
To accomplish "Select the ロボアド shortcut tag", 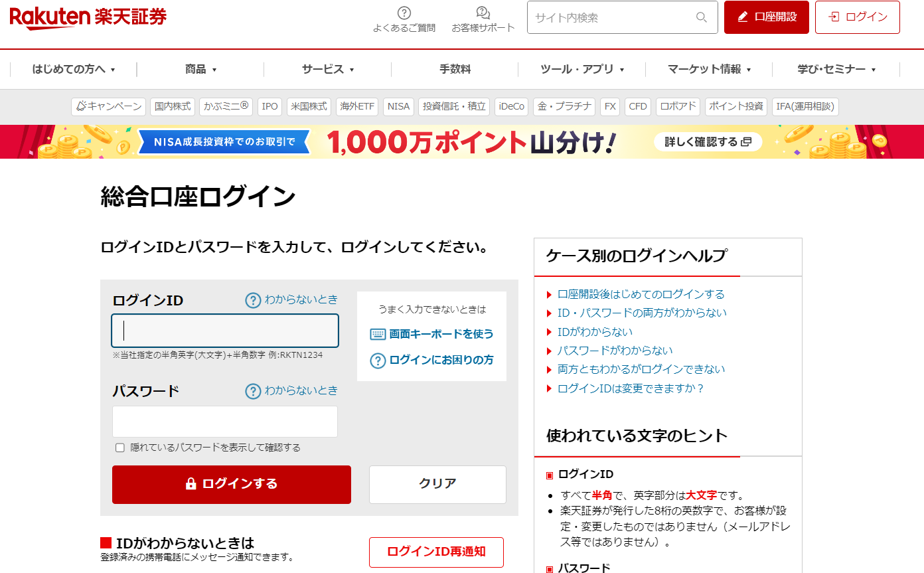I will 678,106.
